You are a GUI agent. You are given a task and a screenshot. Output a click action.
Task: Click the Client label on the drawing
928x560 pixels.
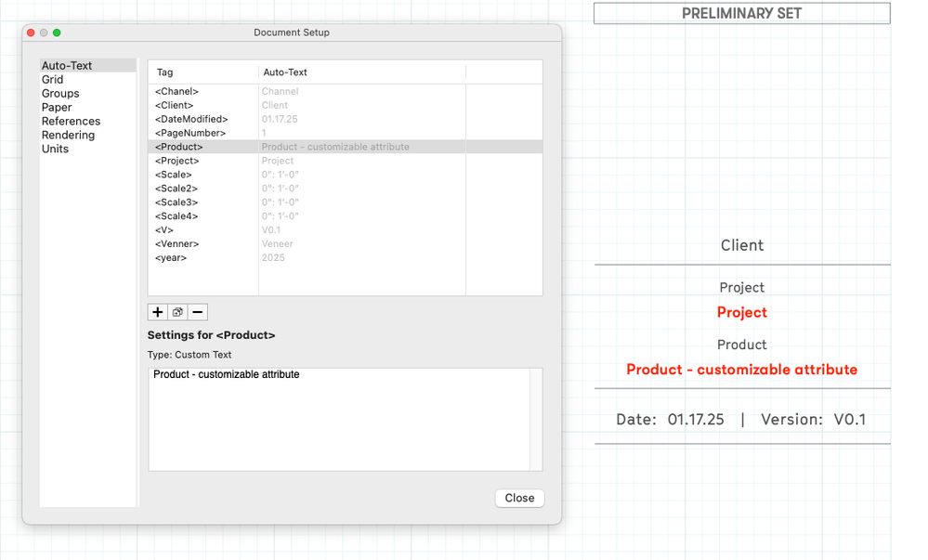pyautogui.click(x=741, y=245)
